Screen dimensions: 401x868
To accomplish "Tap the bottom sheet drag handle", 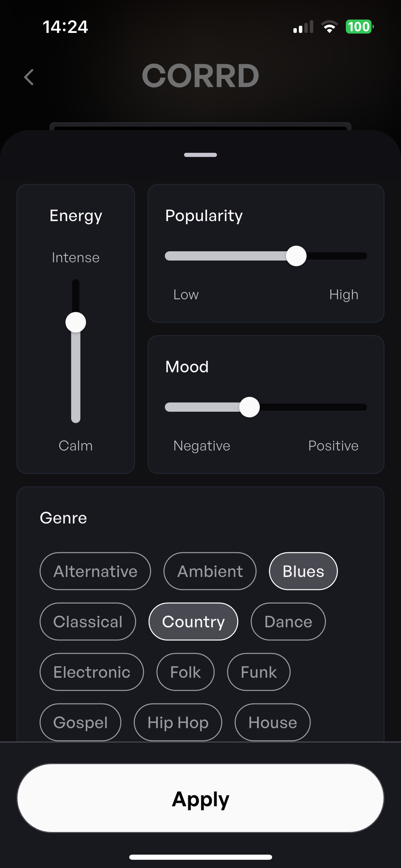I will (200, 155).
